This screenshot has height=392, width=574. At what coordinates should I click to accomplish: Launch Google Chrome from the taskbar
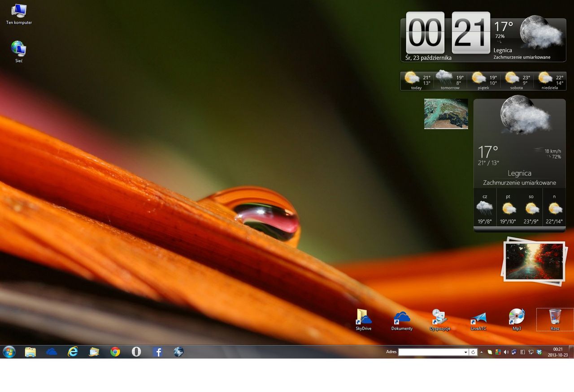115,352
